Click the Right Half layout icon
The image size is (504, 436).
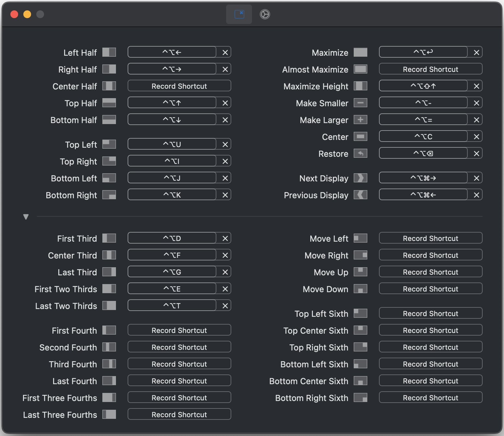click(x=109, y=69)
